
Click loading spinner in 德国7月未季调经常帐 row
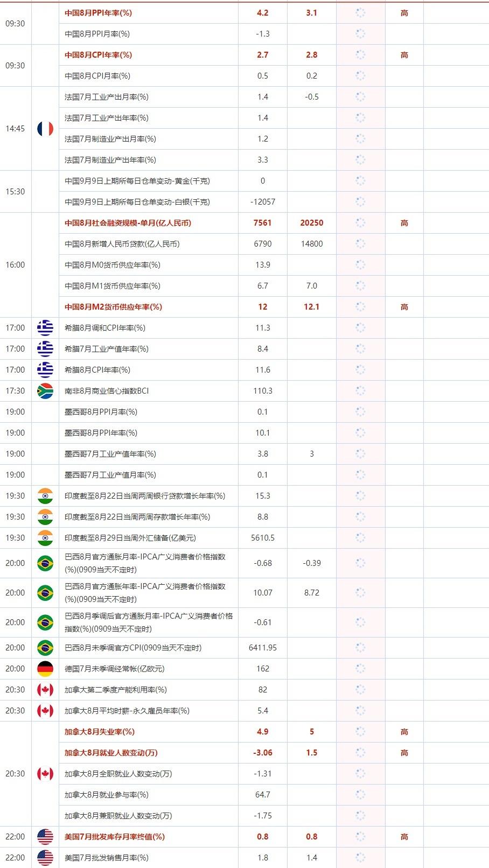(x=360, y=669)
